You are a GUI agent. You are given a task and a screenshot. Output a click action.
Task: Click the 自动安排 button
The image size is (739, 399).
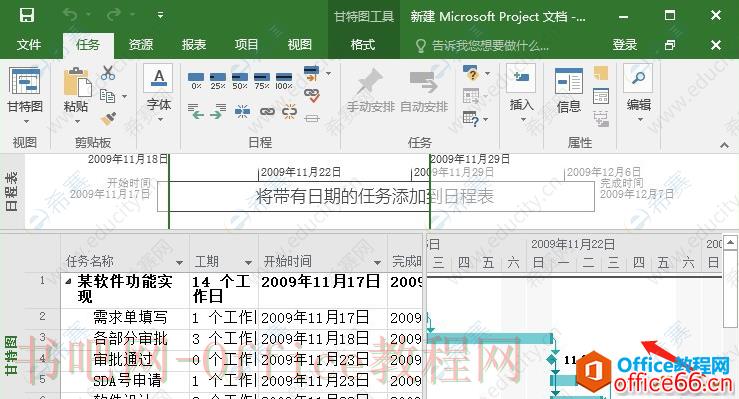pos(424,90)
